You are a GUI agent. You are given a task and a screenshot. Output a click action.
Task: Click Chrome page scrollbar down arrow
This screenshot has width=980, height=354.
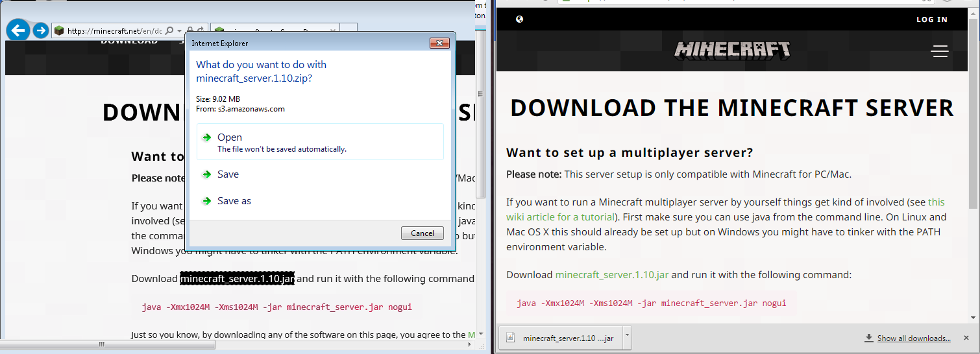(974, 317)
